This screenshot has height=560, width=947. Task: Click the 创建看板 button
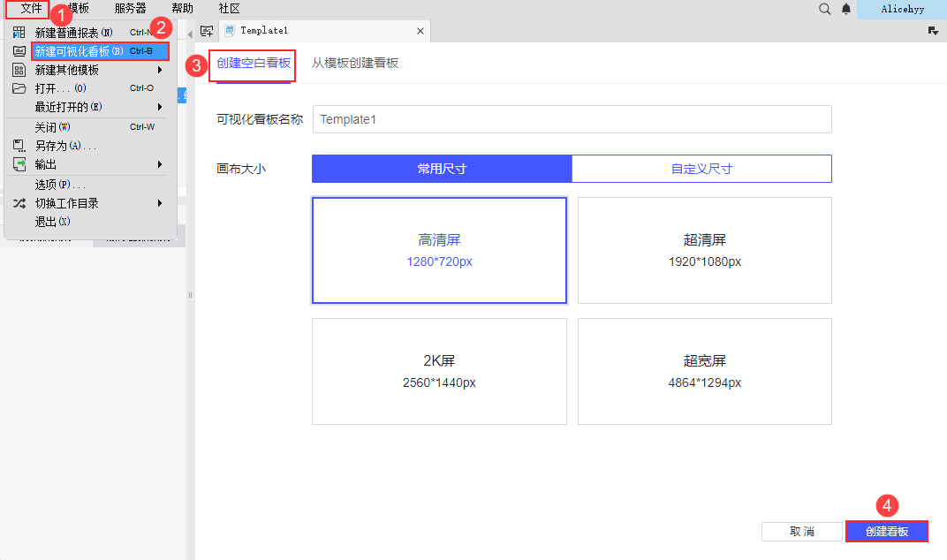[x=887, y=531]
